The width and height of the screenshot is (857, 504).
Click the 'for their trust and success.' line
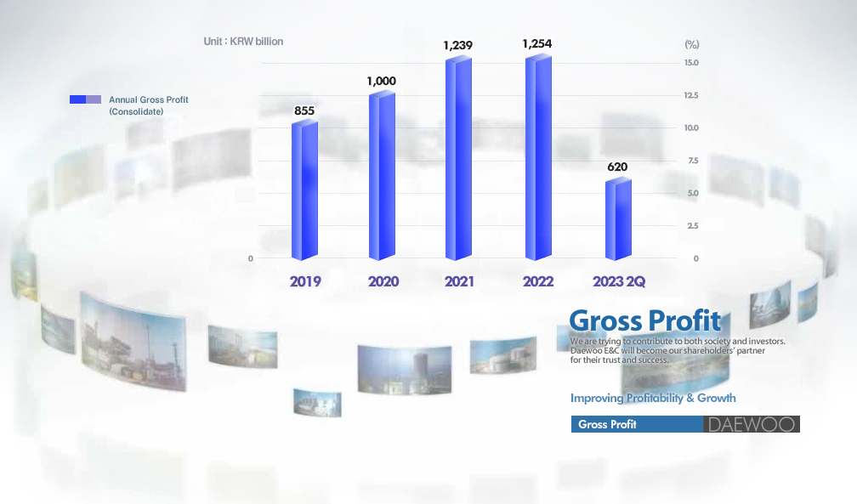click(619, 360)
